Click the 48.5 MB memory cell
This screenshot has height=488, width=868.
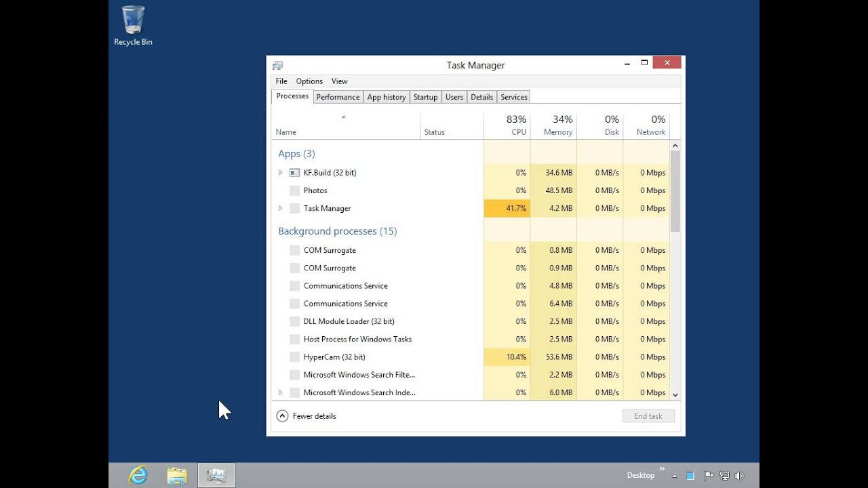(x=553, y=190)
